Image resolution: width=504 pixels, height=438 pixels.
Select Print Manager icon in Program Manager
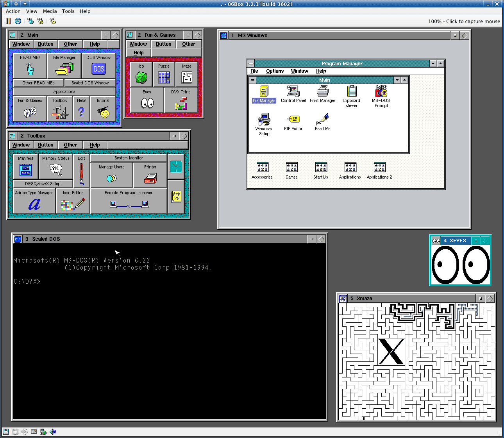pos(322,94)
